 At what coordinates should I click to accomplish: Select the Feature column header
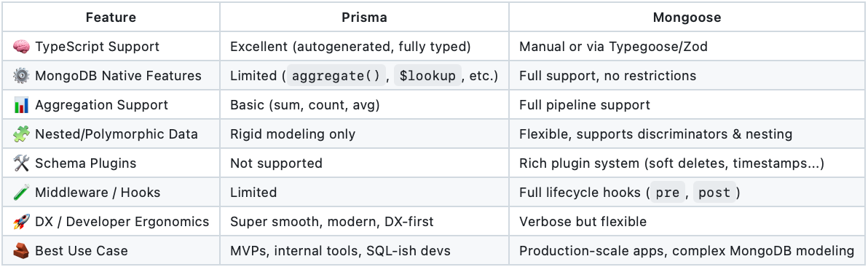click(x=111, y=18)
